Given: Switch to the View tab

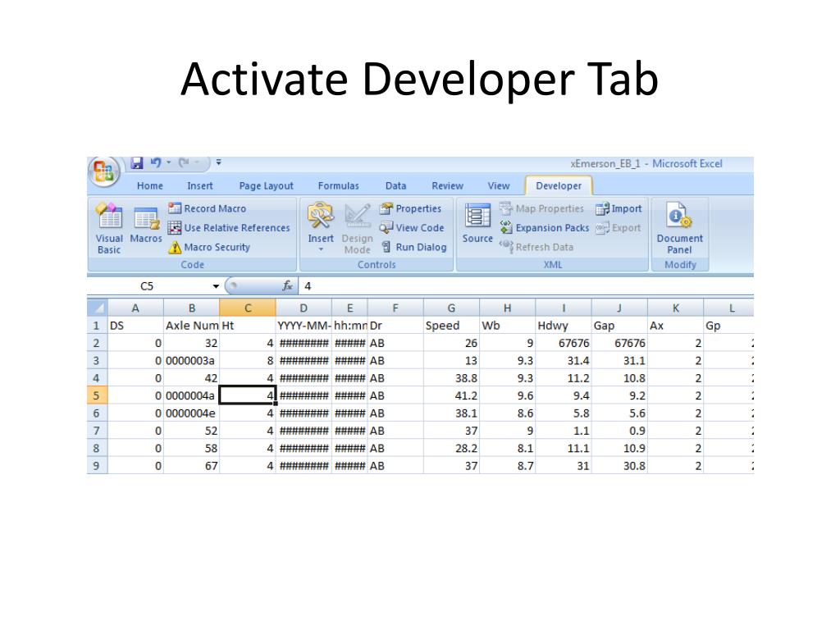Looking at the screenshot, I should pyautogui.click(x=498, y=186).
